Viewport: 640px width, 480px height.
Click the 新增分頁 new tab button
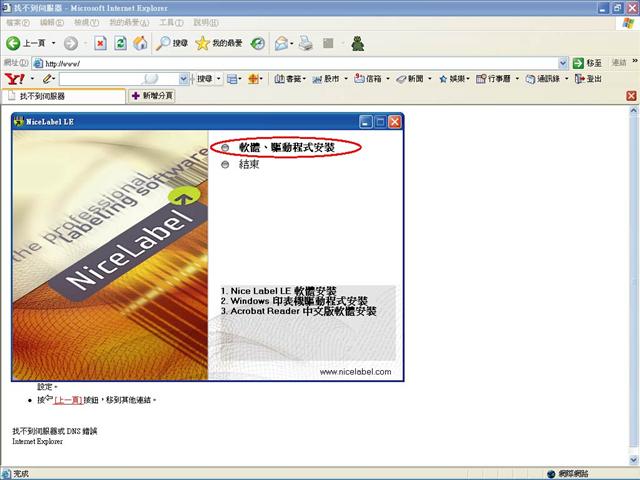(x=152, y=96)
